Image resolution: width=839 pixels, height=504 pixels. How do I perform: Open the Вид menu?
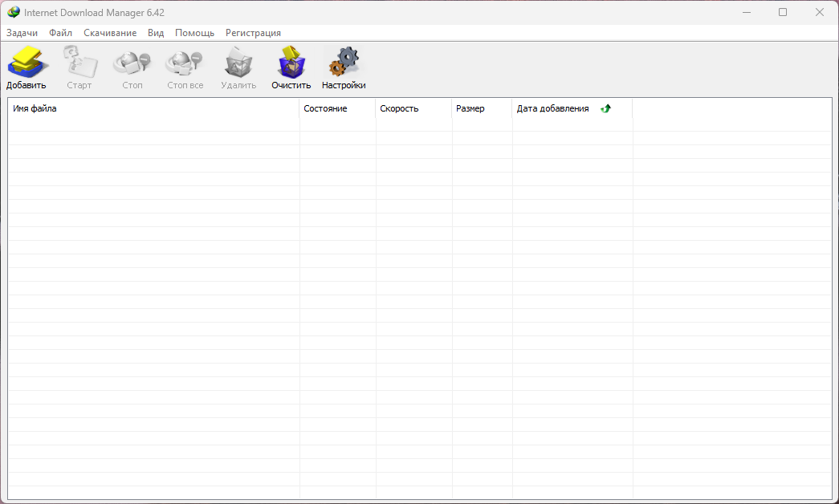[x=156, y=33]
